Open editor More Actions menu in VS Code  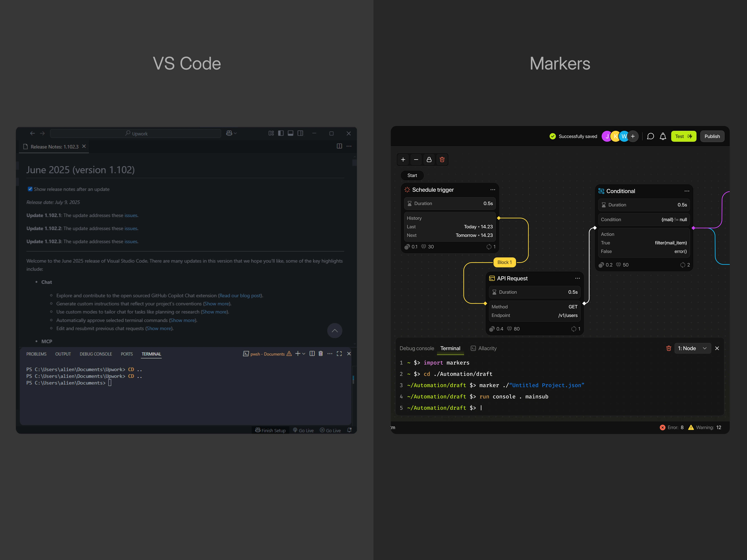pos(349,146)
